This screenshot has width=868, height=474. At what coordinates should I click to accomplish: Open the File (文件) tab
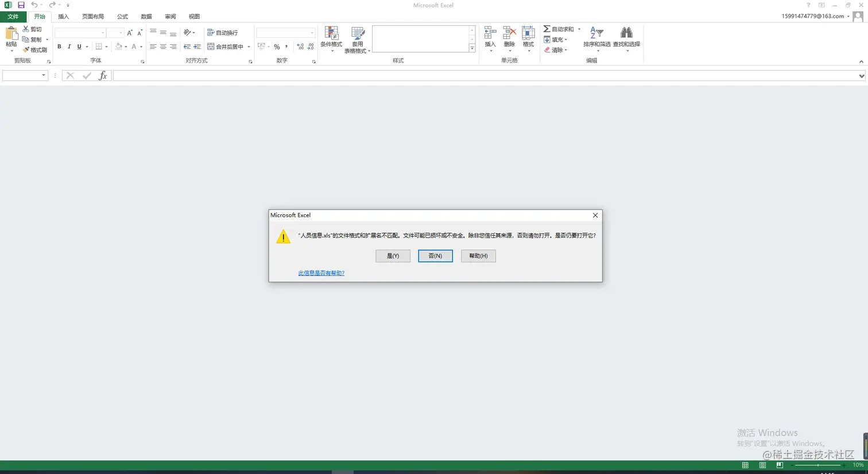pyautogui.click(x=13, y=17)
